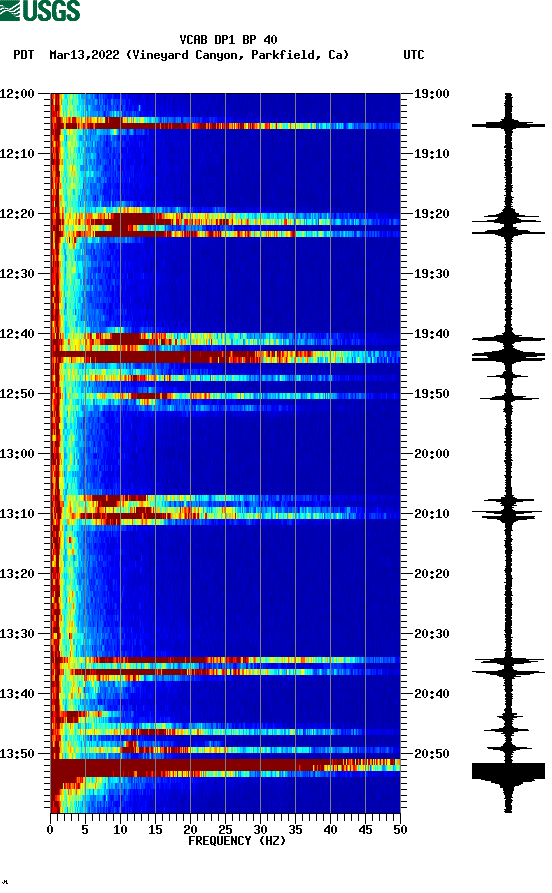Click the "13:20" PDT time label
This screenshot has height=893, width=552.
[18, 574]
